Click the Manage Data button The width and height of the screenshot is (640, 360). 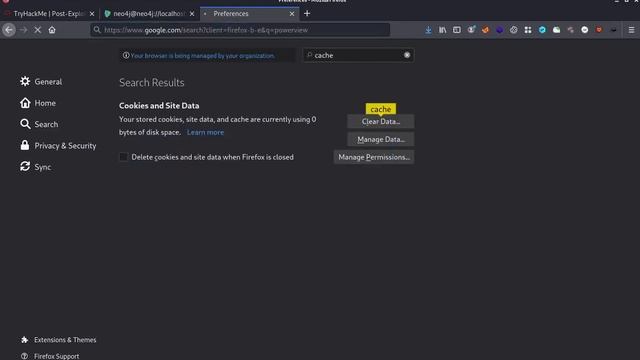(x=380, y=139)
